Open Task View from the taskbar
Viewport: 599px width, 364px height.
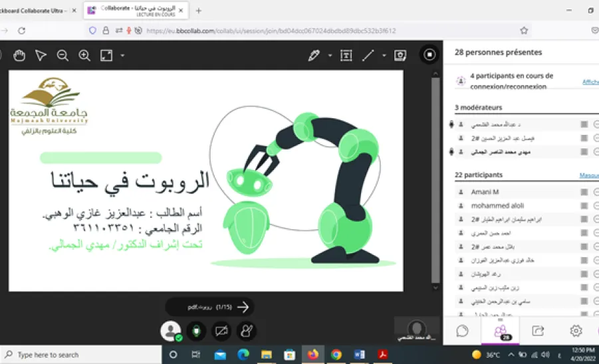(x=196, y=355)
